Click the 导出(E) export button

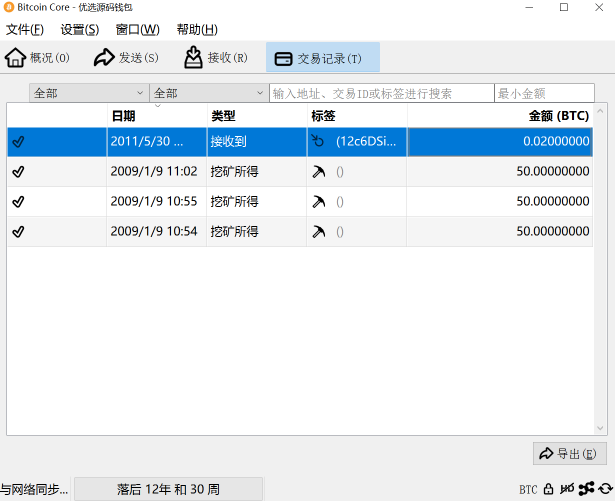point(570,453)
